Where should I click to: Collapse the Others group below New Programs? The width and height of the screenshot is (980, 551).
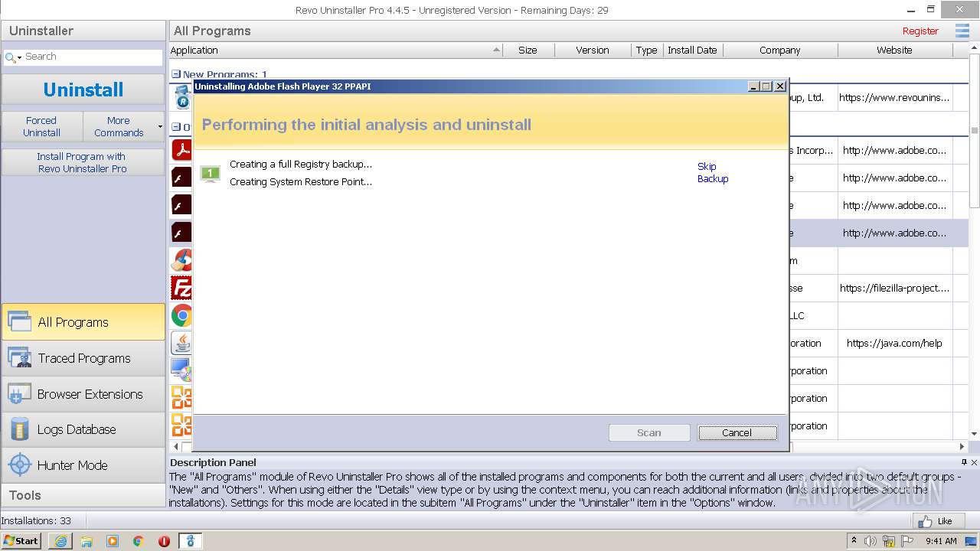[x=176, y=127]
